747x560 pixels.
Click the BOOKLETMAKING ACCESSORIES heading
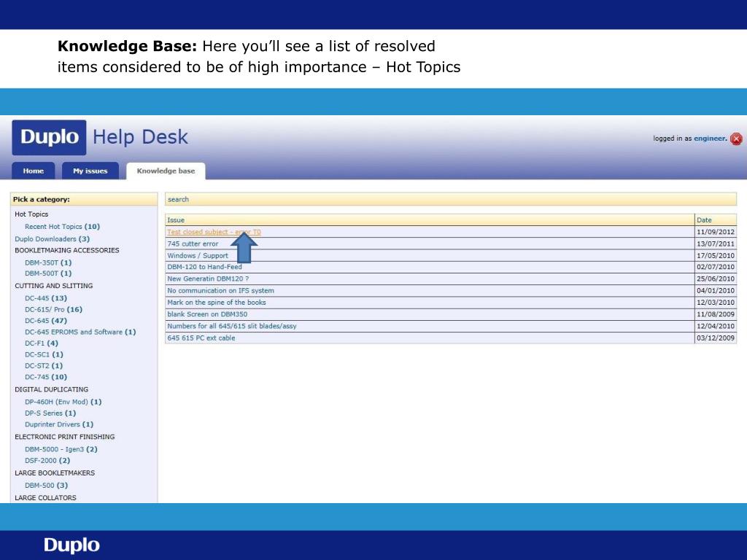coord(67,250)
